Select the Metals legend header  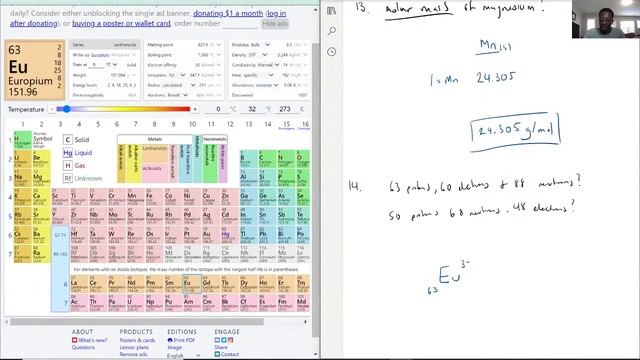point(155,139)
